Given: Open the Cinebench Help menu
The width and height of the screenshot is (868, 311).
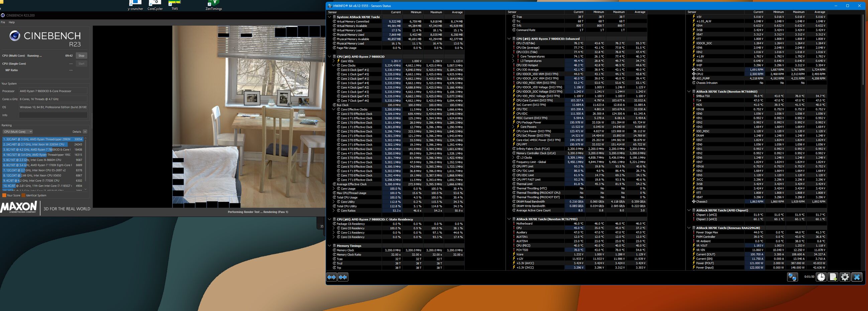Looking at the screenshot, I should [11, 22].
